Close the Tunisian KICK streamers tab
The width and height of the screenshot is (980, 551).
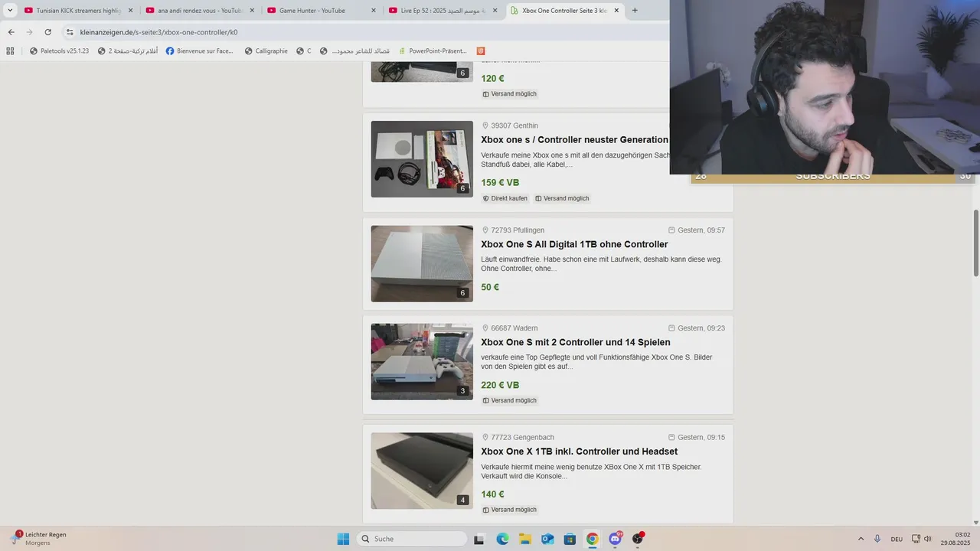130,11
